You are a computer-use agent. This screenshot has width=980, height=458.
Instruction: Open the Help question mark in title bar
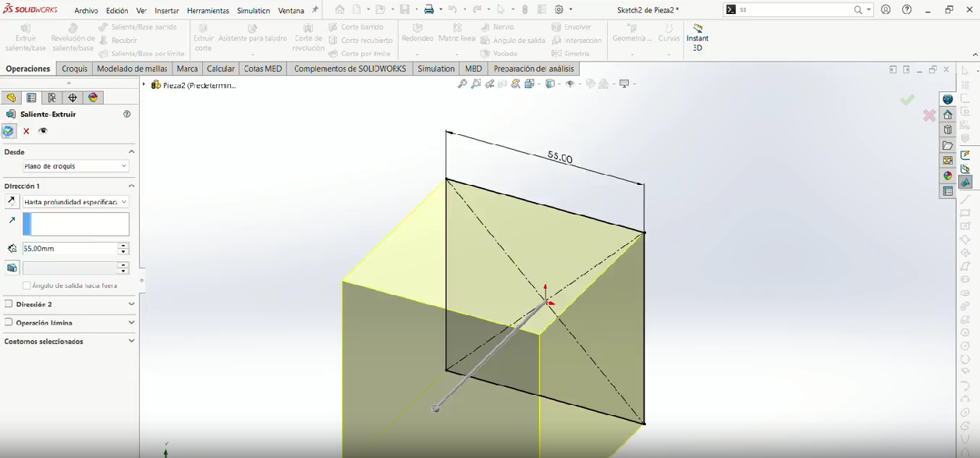(907, 10)
